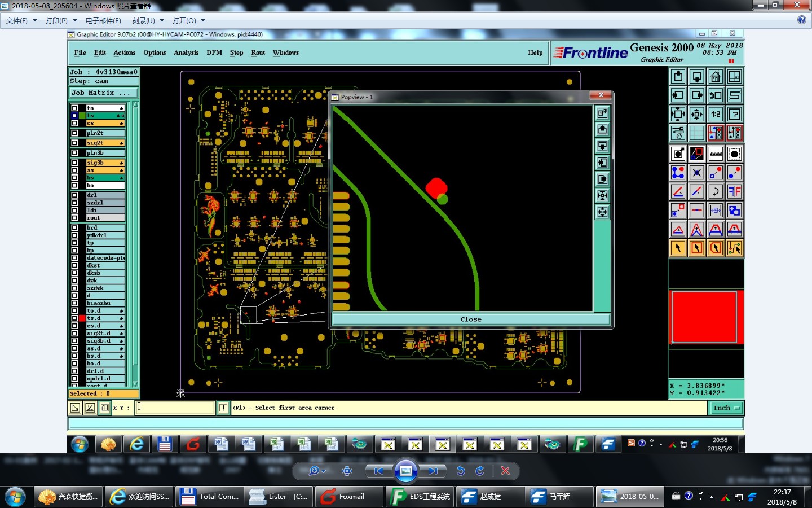Open the DFM menu
812x508 pixels.
pos(214,52)
